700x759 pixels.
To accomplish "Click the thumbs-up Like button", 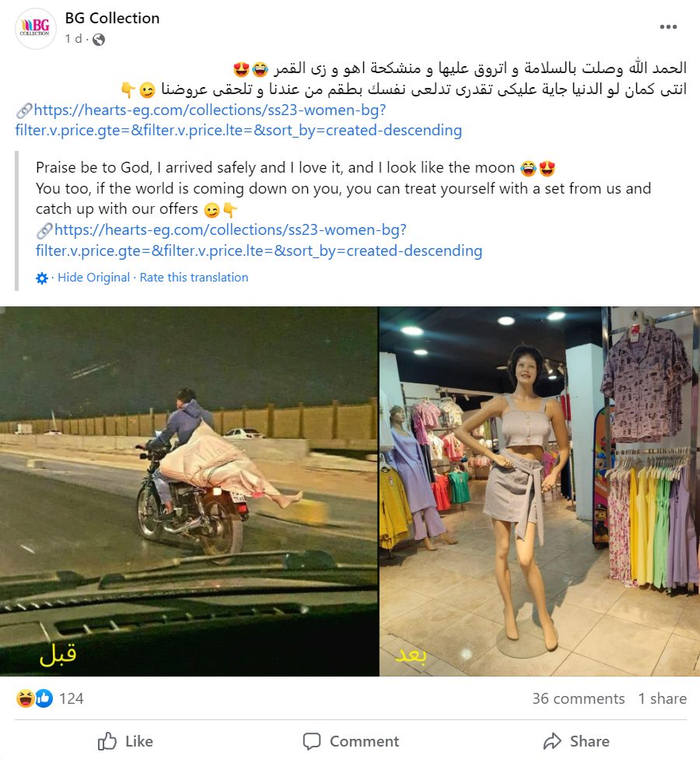I will click(125, 741).
